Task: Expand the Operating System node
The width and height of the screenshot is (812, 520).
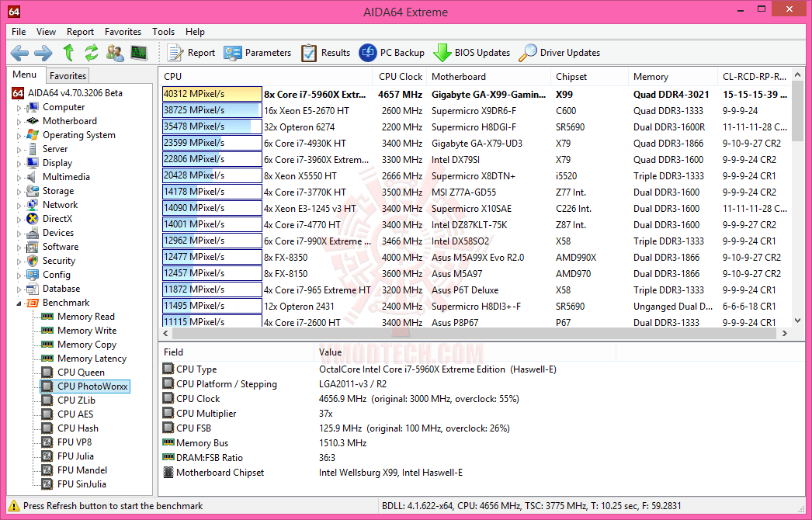Action: [x=19, y=137]
